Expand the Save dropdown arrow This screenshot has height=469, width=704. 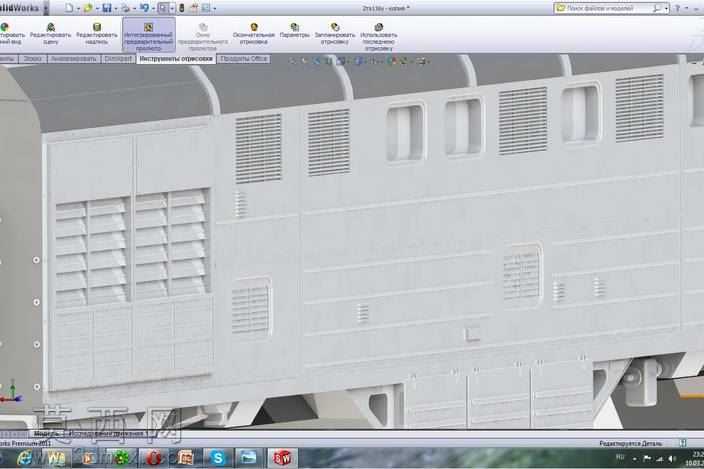point(115,8)
